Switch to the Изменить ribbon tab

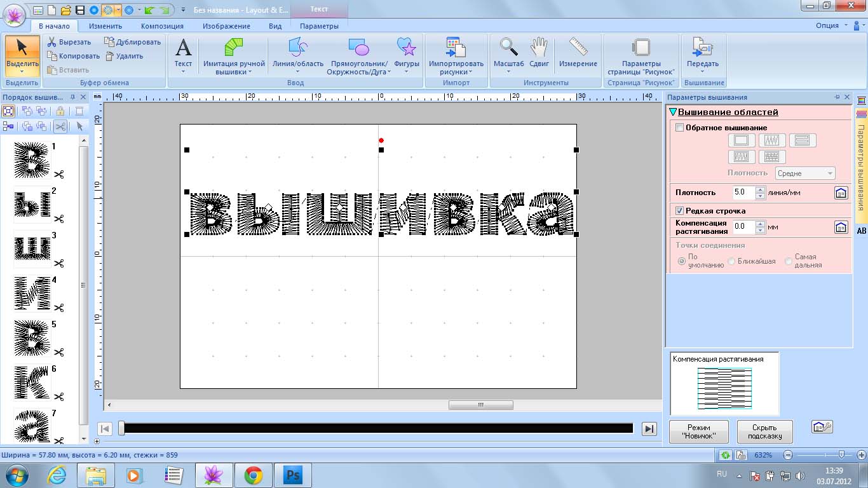point(105,26)
